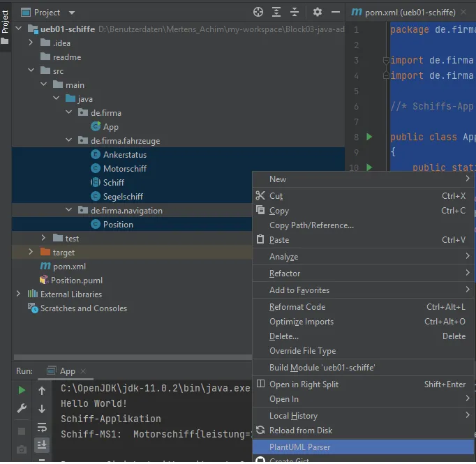Collapse the java source folder
The image size is (476, 464).
[x=56, y=98]
